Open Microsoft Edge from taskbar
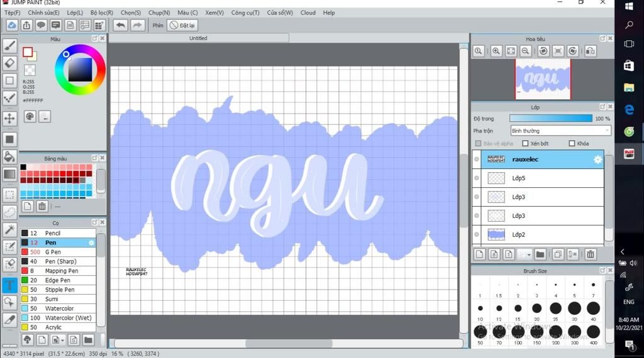The image size is (644, 358). (629, 109)
